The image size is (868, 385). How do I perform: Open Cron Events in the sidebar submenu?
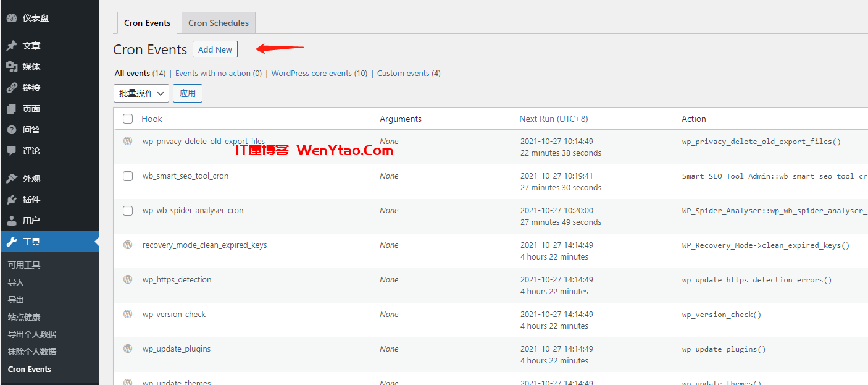tap(30, 369)
